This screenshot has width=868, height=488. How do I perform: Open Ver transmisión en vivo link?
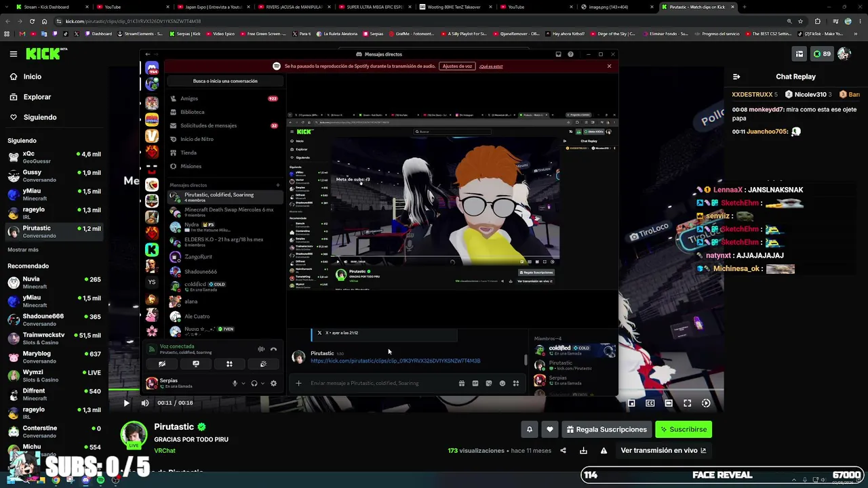point(663,451)
